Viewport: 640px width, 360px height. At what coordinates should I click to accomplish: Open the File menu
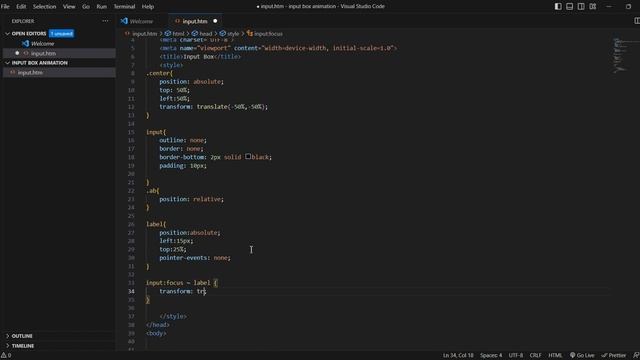(x=5, y=7)
